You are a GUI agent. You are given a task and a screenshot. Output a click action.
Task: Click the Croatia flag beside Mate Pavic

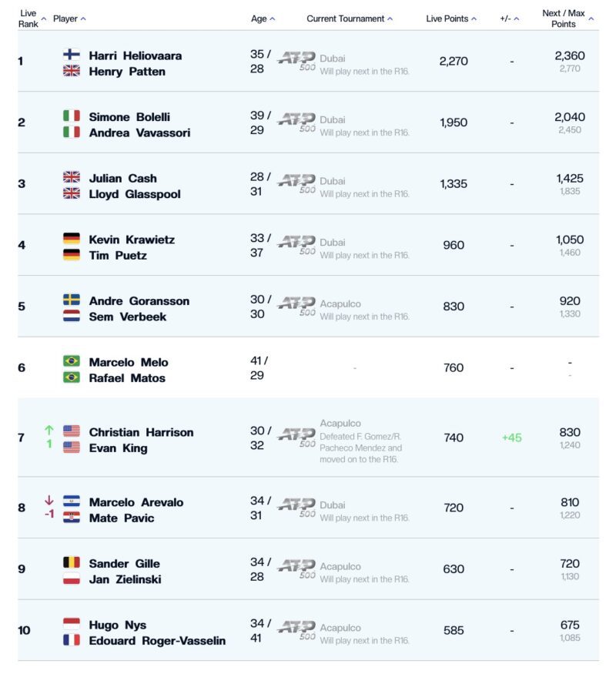tap(72, 517)
